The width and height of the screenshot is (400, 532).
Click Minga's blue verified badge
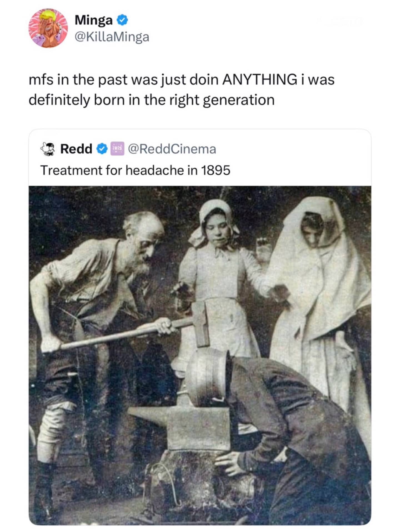[x=122, y=20]
